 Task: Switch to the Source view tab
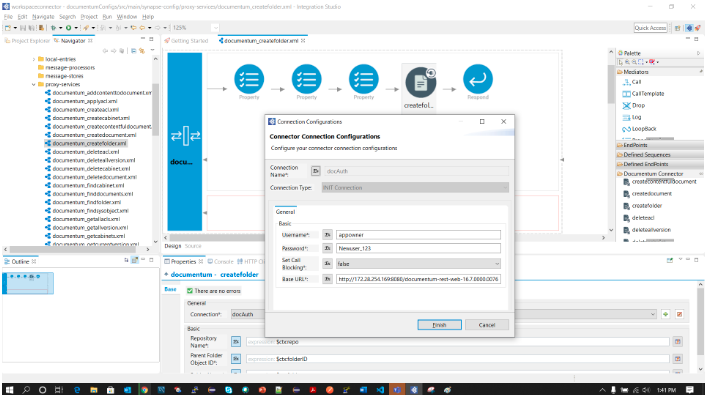pos(193,246)
